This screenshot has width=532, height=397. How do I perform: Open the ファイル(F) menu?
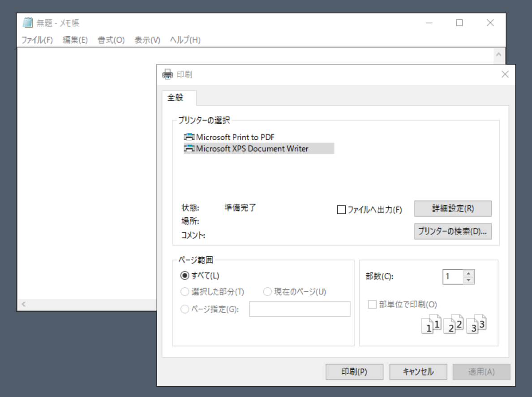(x=37, y=40)
